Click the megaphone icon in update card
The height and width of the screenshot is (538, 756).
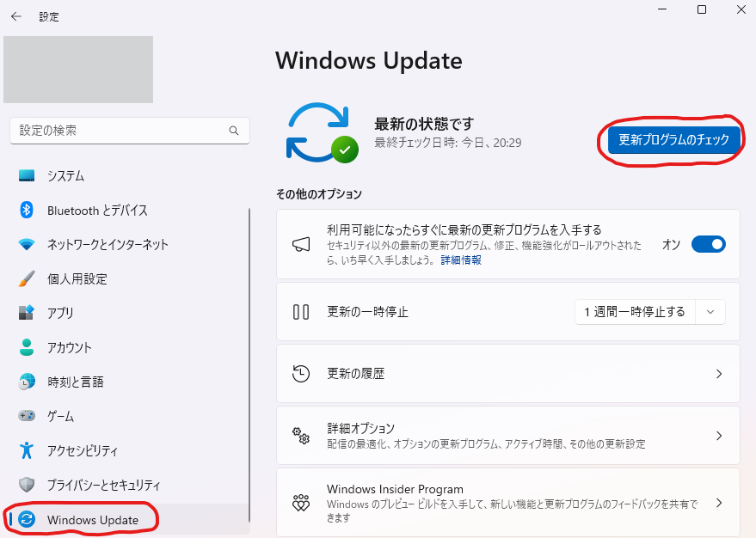pos(301,244)
